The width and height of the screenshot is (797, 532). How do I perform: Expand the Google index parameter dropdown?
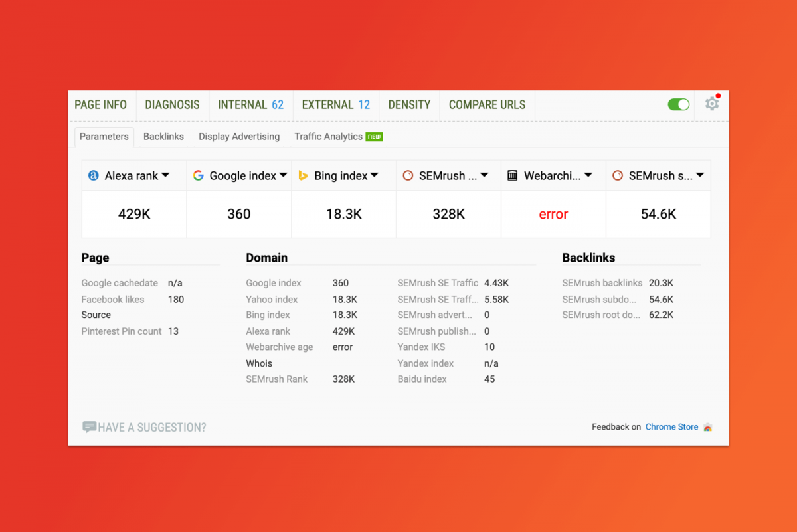tap(284, 175)
